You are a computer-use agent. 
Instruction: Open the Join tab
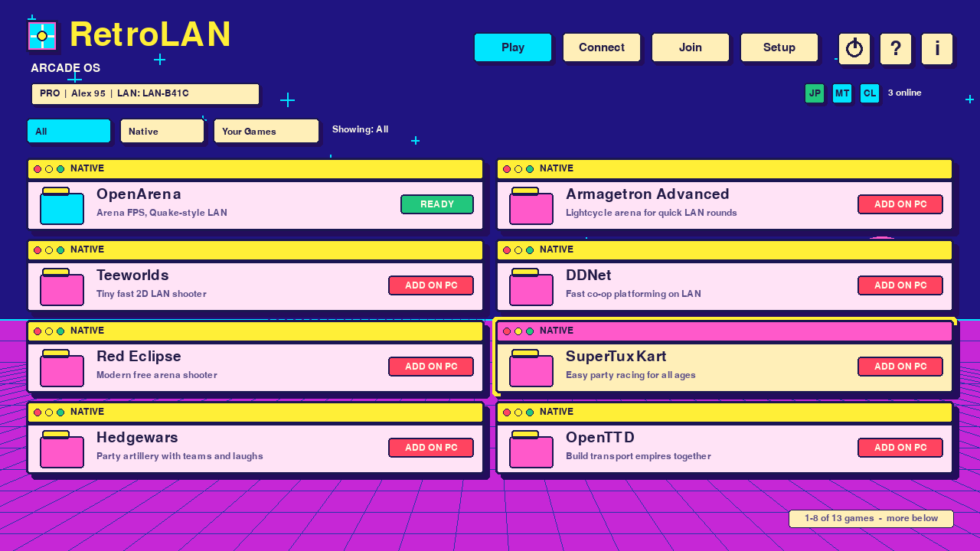coord(691,47)
